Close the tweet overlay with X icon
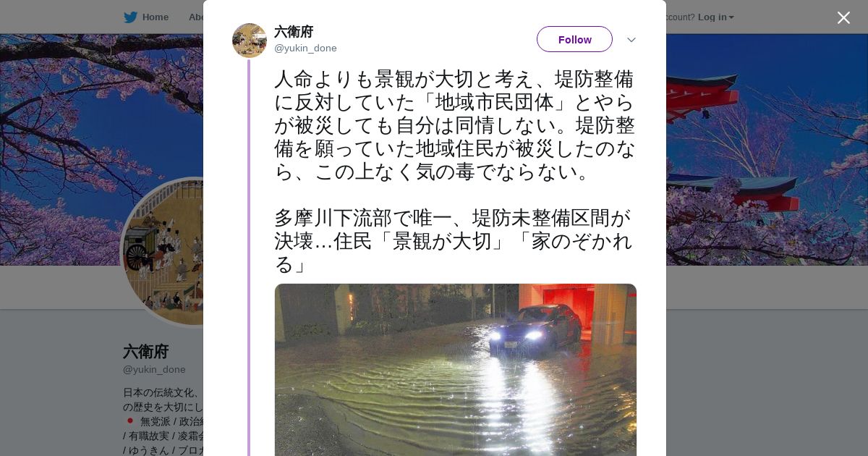This screenshot has height=456, width=868. (x=843, y=17)
